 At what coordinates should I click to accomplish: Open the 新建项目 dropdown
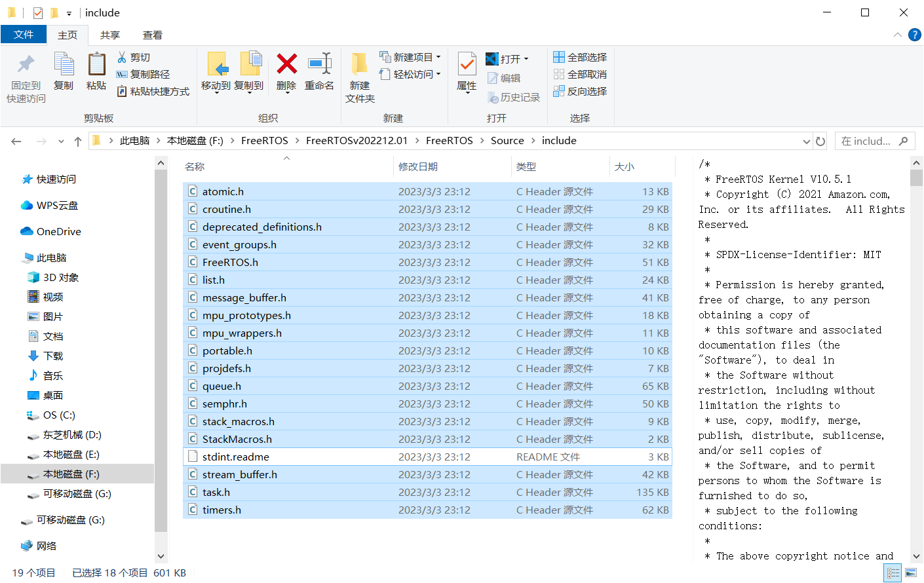[438, 57]
